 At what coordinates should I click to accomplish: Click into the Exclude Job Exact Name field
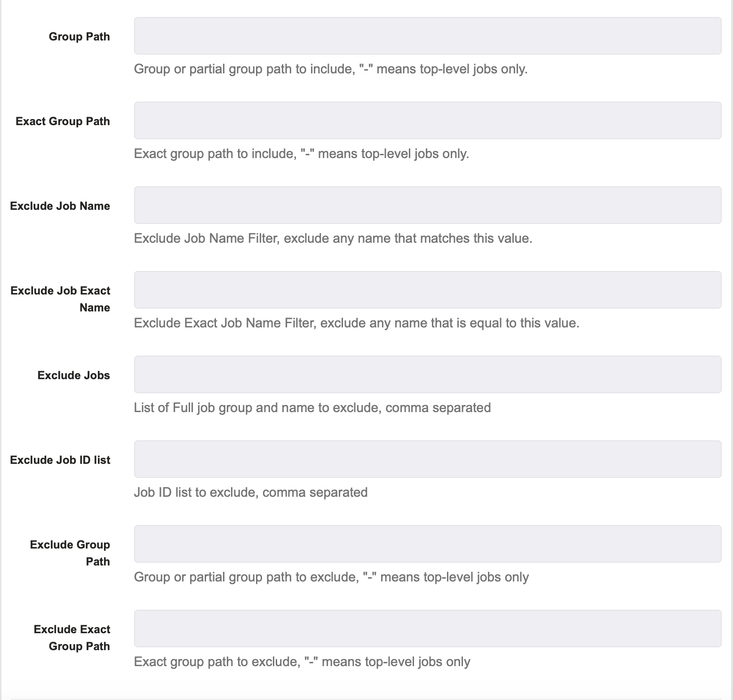tap(428, 290)
